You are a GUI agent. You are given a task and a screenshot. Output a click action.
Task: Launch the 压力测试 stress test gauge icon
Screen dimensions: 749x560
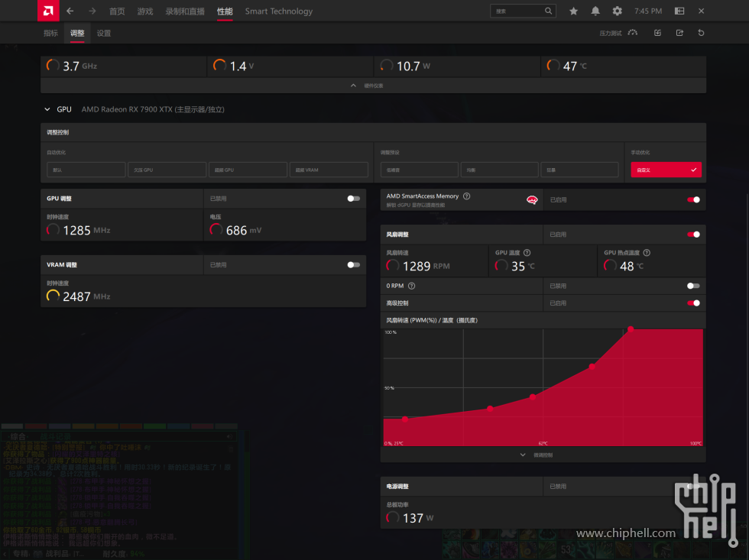pyautogui.click(x=633, y=33)
